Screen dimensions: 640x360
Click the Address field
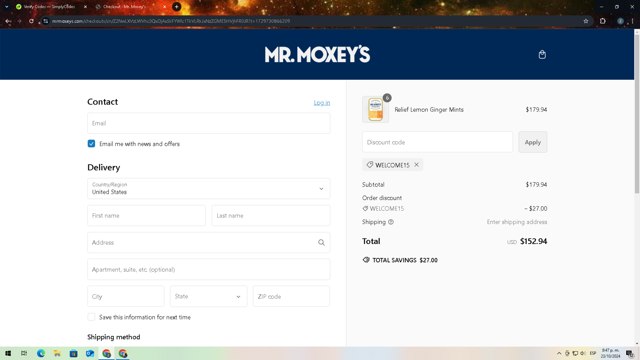pyautogui.click(x=209, y=242)
